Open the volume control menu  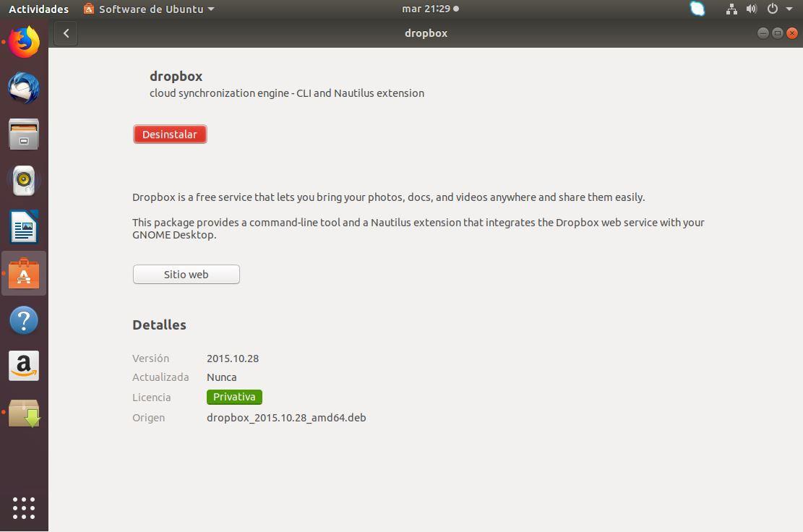coord(752,9)
